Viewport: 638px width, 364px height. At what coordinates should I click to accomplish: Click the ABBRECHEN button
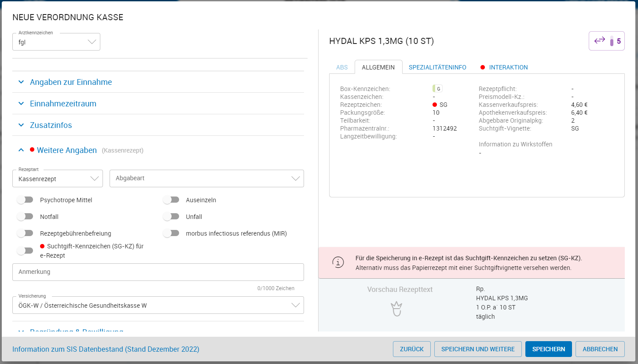pyautogui.click(x=600, y=349)
